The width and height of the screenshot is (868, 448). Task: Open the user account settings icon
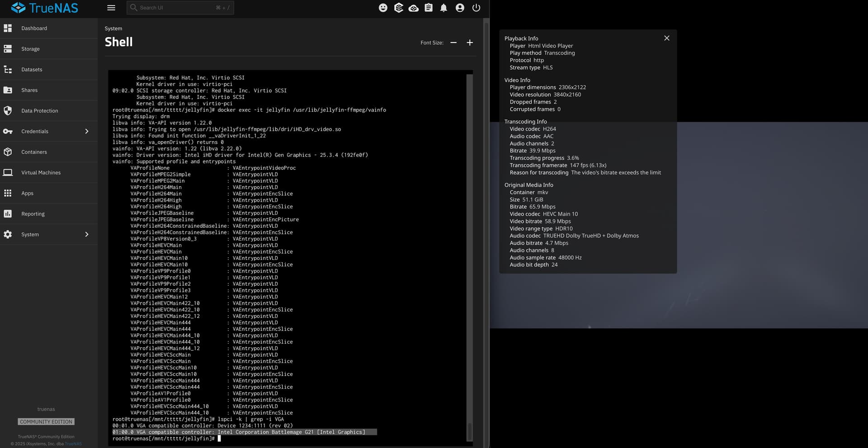coord(460,8)
